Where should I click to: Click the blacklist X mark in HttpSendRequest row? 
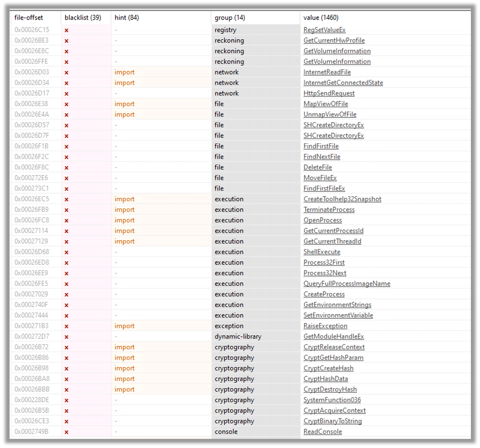67,94
